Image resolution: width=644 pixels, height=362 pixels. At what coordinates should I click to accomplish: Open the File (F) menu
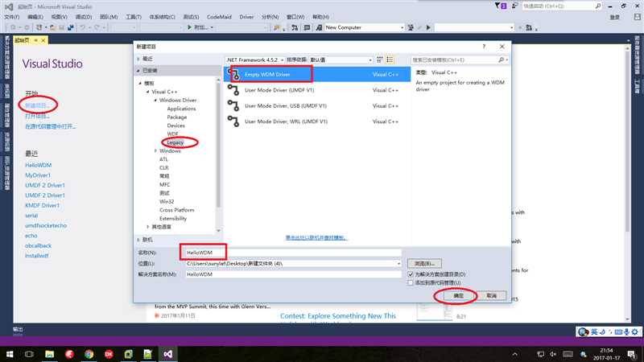tap(11, 17)
